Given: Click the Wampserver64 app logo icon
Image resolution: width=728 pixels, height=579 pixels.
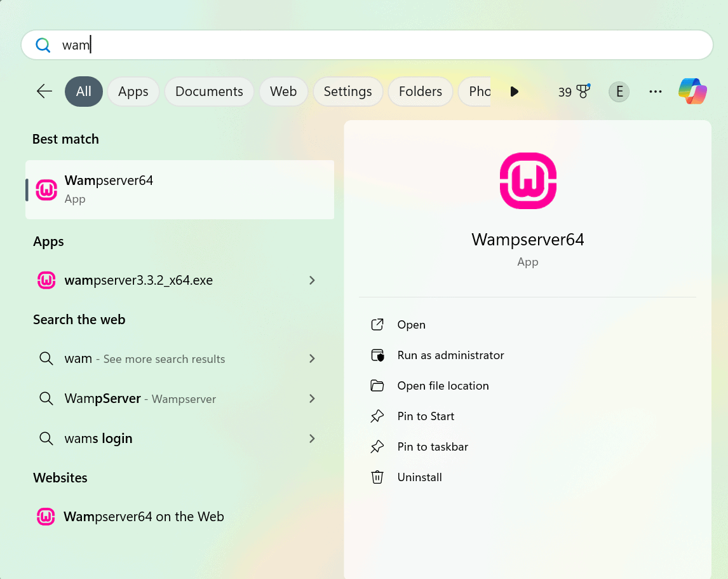Looking at the screenshot, I should (527, 181).
